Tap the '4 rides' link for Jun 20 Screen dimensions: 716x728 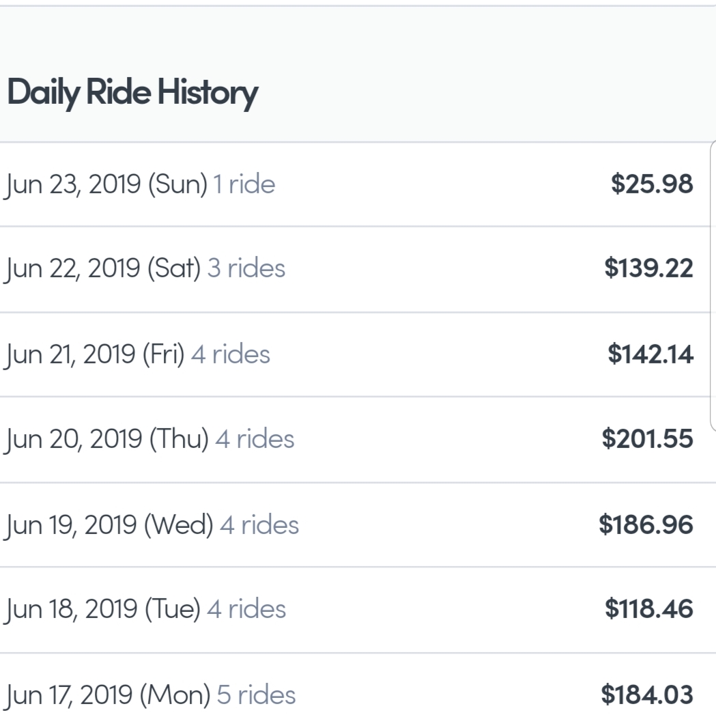click(255, 439)
